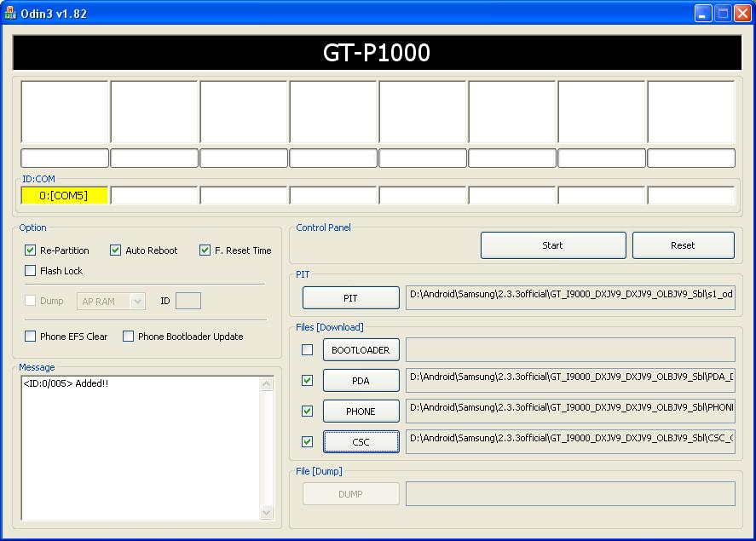756x541 pixels.
Task: Click the Start button
Action: coord(553,245)
